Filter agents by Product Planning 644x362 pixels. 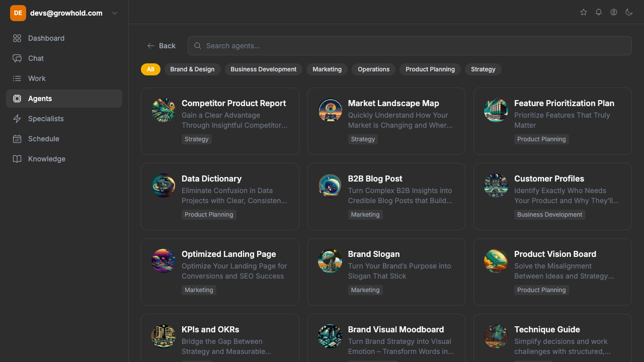tap(430, 69)
